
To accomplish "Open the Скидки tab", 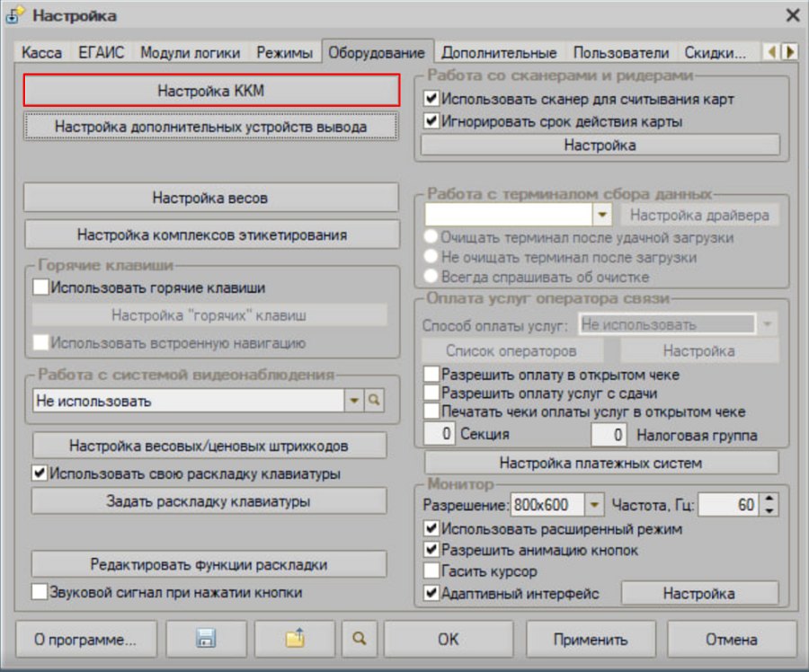I will [x=716, y=53].
